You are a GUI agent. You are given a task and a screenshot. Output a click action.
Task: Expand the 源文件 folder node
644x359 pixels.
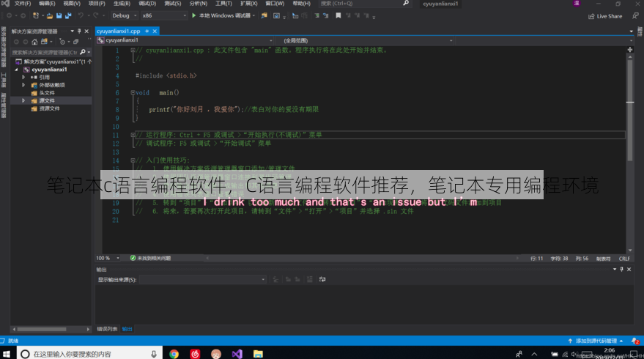(23, 100)
